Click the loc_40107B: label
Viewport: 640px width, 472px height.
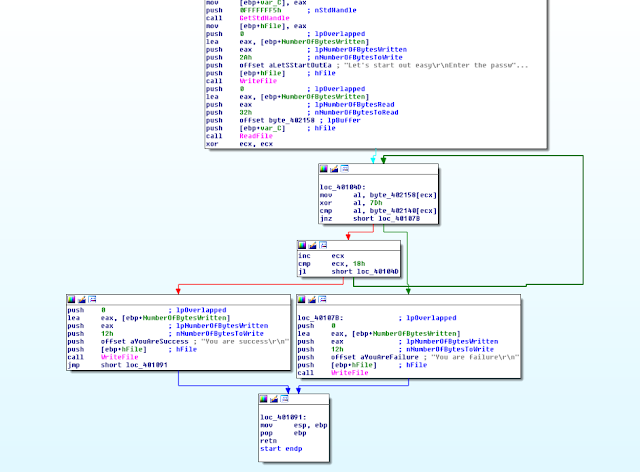pos(320,318)
